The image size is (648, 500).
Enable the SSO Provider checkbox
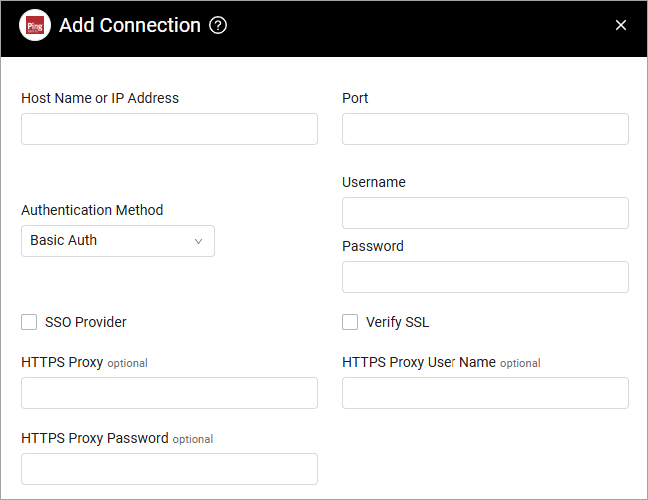(29, 322)
